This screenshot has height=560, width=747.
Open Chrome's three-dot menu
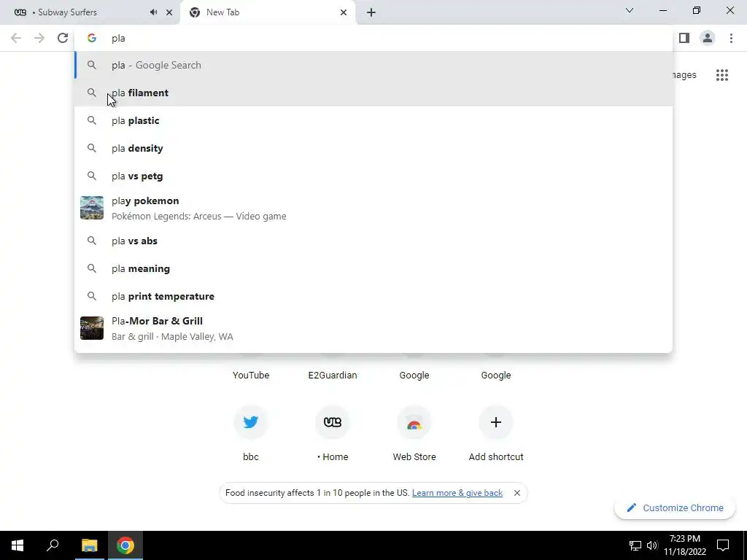point(731,38)
